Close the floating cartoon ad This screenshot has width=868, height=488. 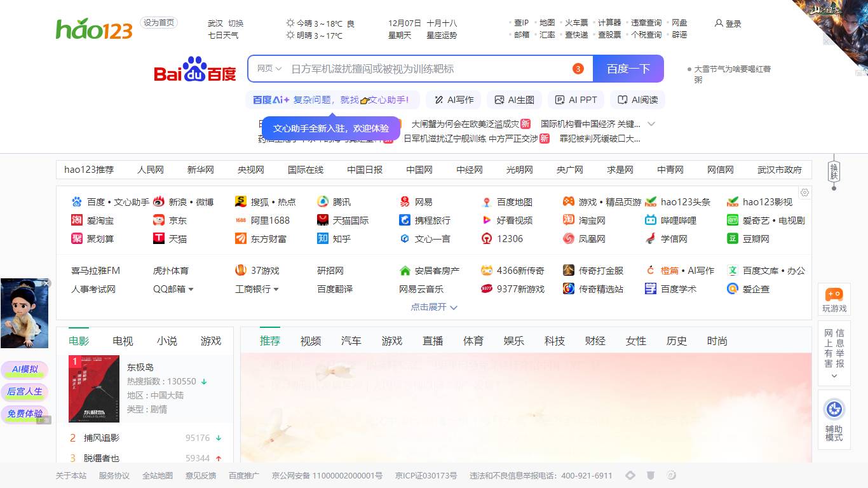tap(47, 283)
